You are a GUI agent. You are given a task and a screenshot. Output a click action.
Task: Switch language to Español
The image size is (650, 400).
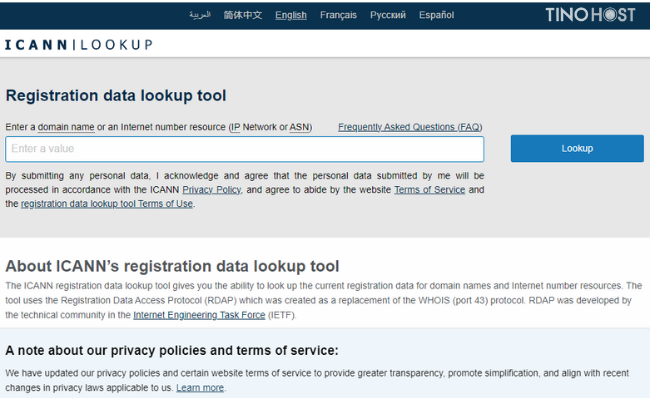437,15
